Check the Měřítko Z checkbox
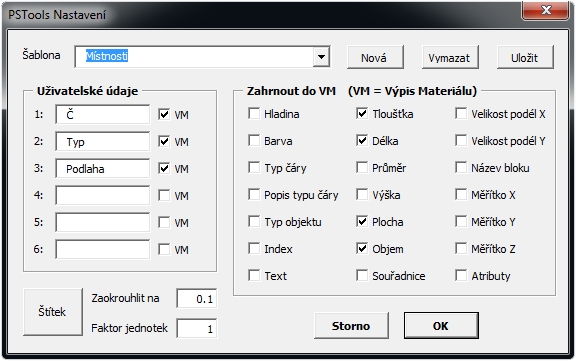 tap(461, 248)
